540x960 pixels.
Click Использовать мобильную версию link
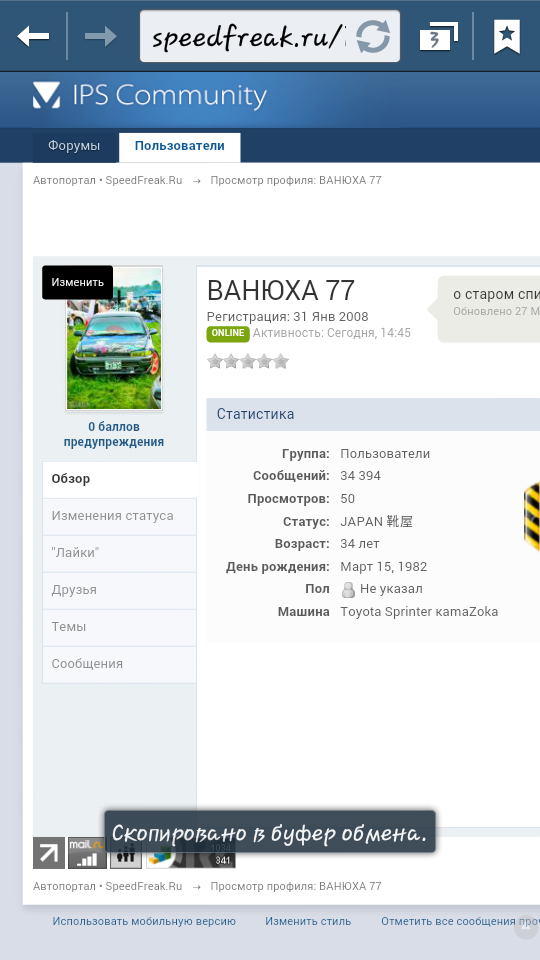(144, 921)
